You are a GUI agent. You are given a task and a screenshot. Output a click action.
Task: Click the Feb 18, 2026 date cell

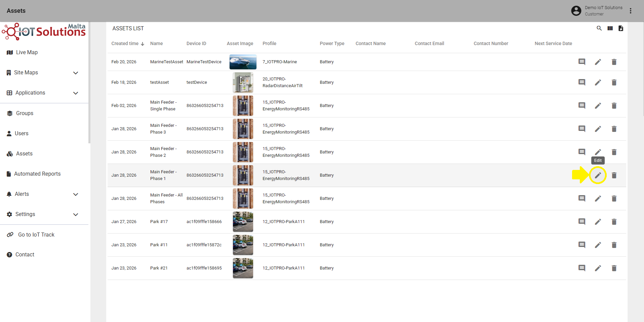pyautogui.click(x=124, y=82)
